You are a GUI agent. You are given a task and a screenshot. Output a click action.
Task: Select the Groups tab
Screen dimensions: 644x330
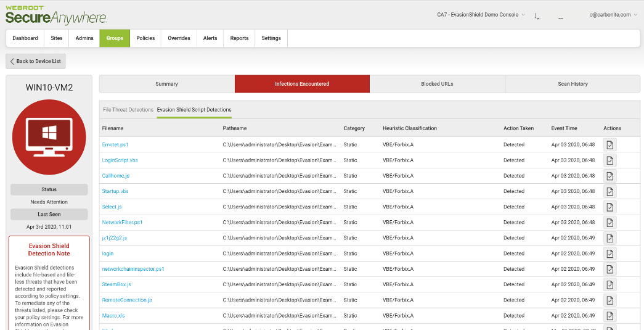point(115,38)
